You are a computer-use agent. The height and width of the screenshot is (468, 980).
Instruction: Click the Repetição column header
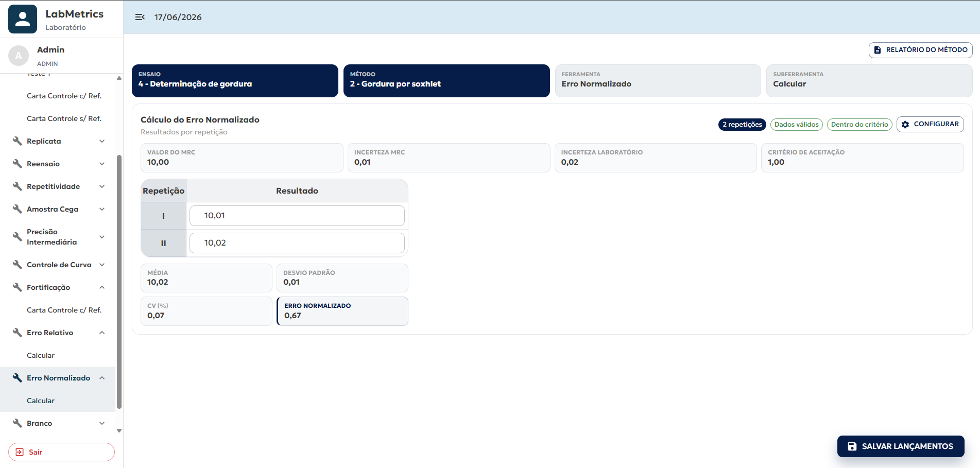(163, 190)
